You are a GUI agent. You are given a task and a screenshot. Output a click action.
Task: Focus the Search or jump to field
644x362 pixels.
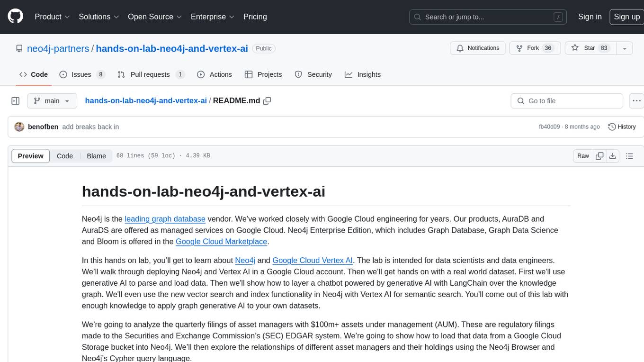point(489,17)
